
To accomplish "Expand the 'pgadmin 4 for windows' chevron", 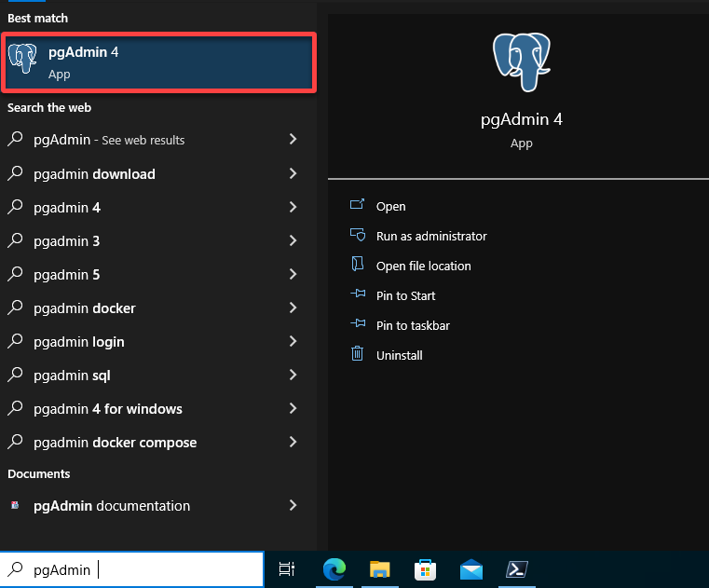I will coord(293,408).
